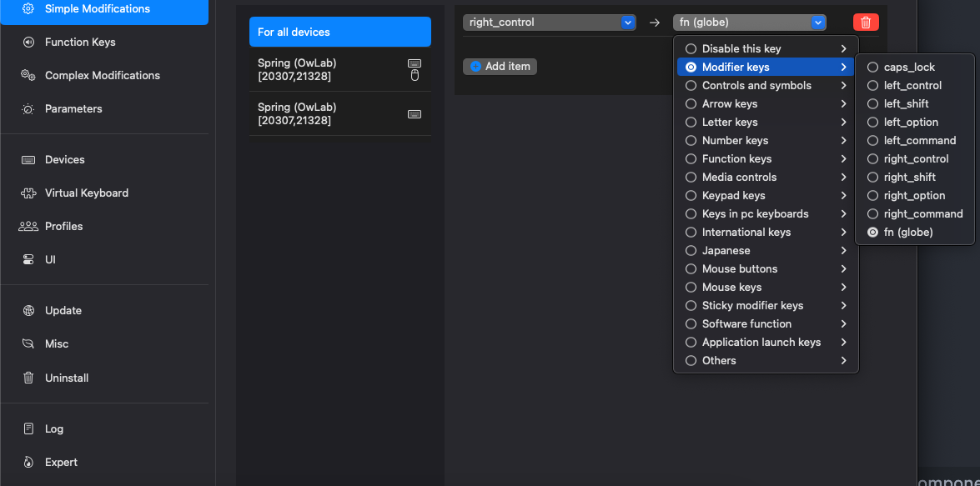
Task: Select left_shift radio option
Action: [x=872, y=104]
